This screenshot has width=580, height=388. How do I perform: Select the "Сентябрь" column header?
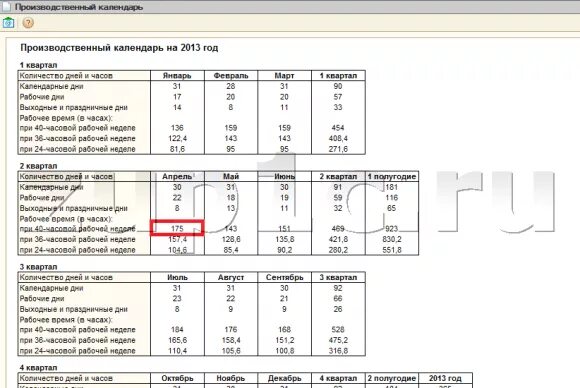(x=284, y=277)
